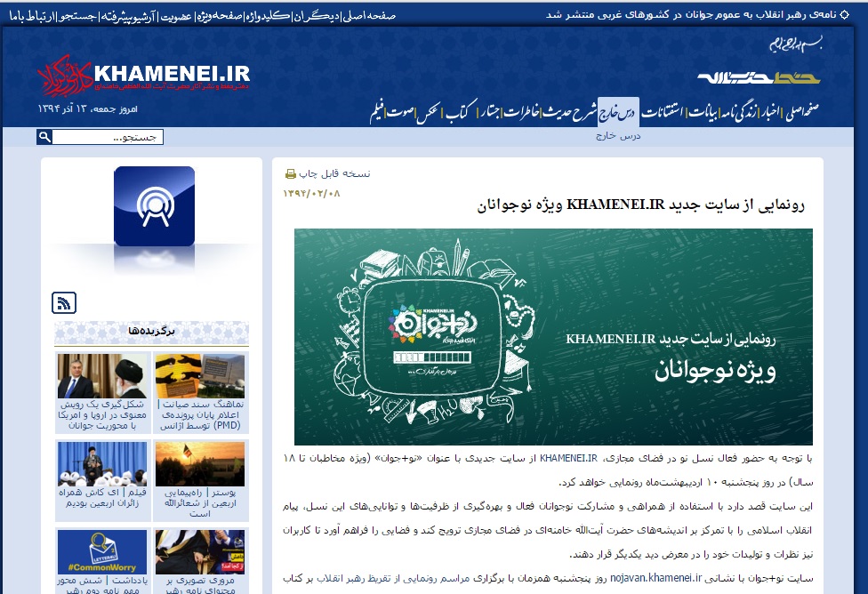This screenshot has width=868, height=594.
Task: Open دیگران in the top utility bar
Action: (316, 16)
